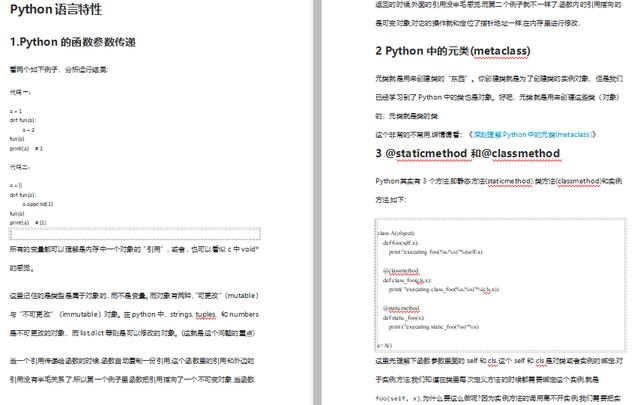Click the word "void*" in the paragraph
The height and width of the screenshot is (405, 640).
pyautogui.click(x=249, y=249)
